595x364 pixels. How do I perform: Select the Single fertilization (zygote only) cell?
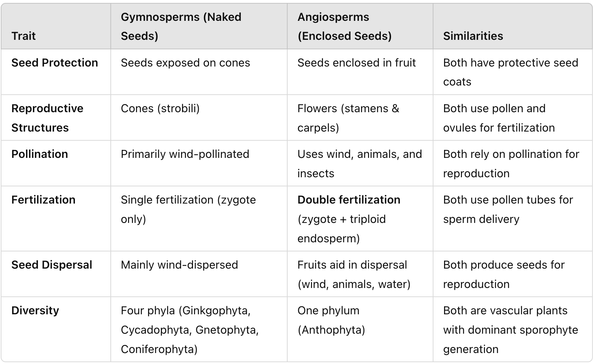tap(188, 209)
